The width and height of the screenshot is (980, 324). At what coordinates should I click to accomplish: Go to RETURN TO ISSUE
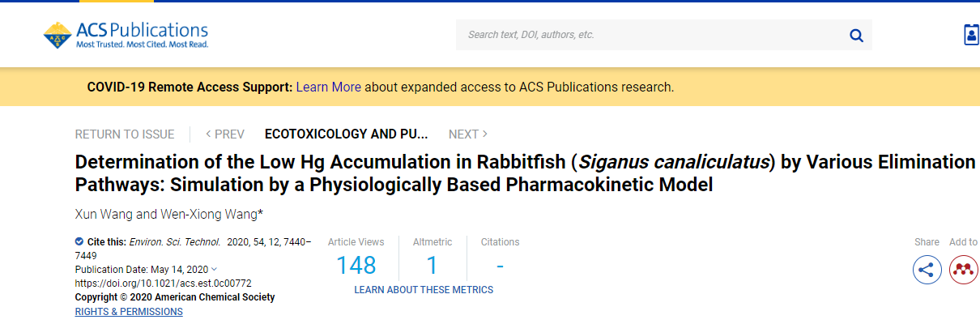[x=125, y=134]
